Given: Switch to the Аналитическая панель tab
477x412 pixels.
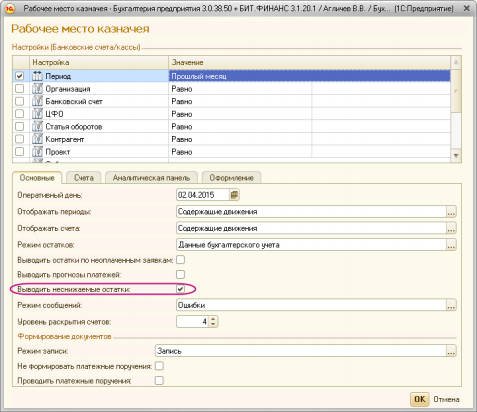Looking at the screenshot, I should 151,178.
